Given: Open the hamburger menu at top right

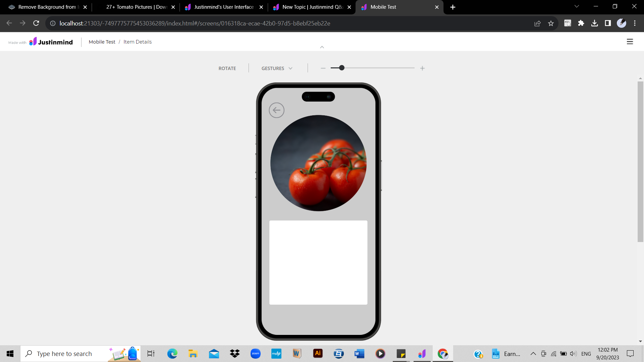Looking at the screenshot, I should (x=630, y=42).
